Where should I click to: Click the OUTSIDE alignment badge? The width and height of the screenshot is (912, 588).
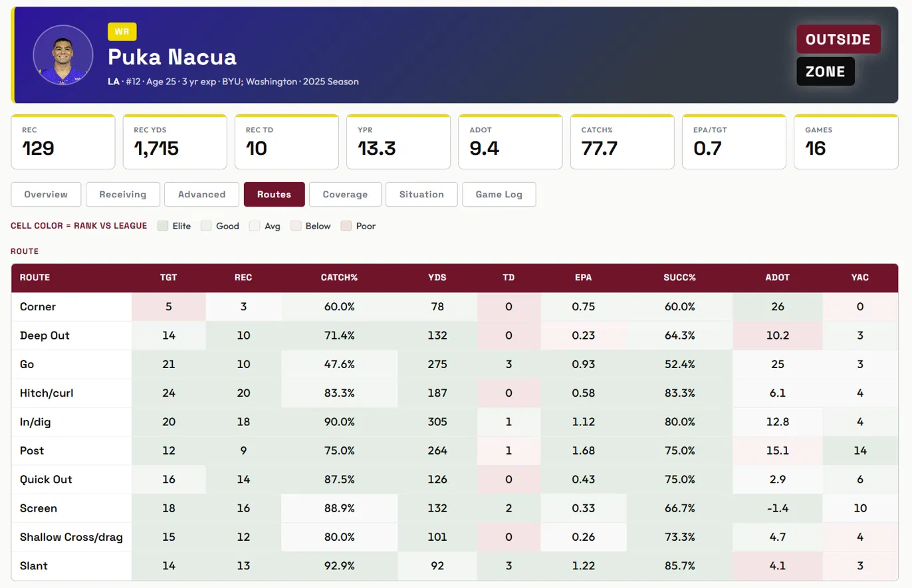pyautogui.click(x=838, y=39)
